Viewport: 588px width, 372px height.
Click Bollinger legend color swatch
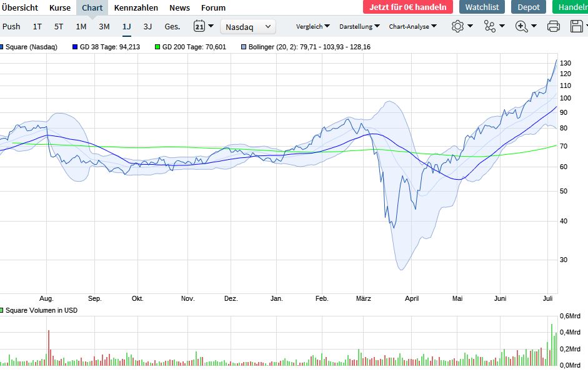(x=244, y=47)
